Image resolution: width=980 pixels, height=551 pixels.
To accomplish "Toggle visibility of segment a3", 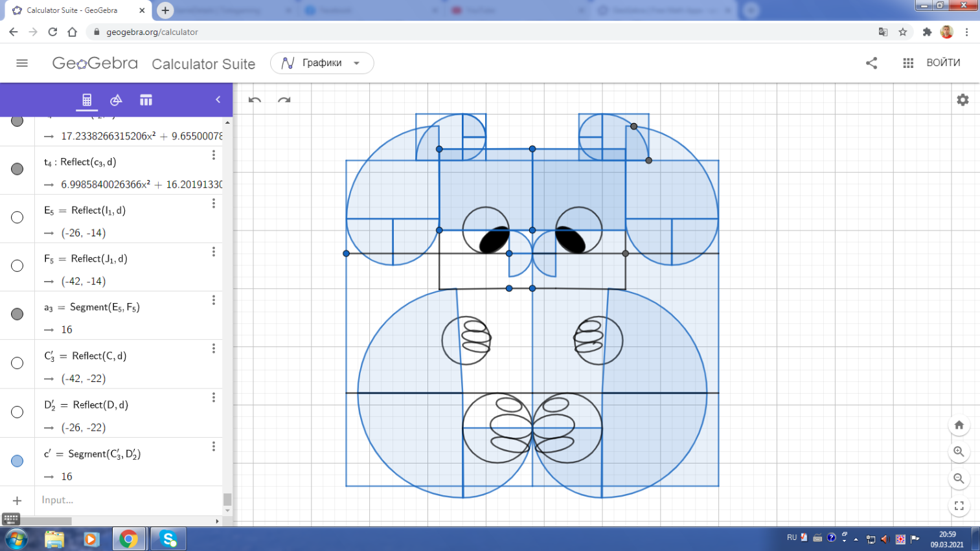I will (17, 314).
